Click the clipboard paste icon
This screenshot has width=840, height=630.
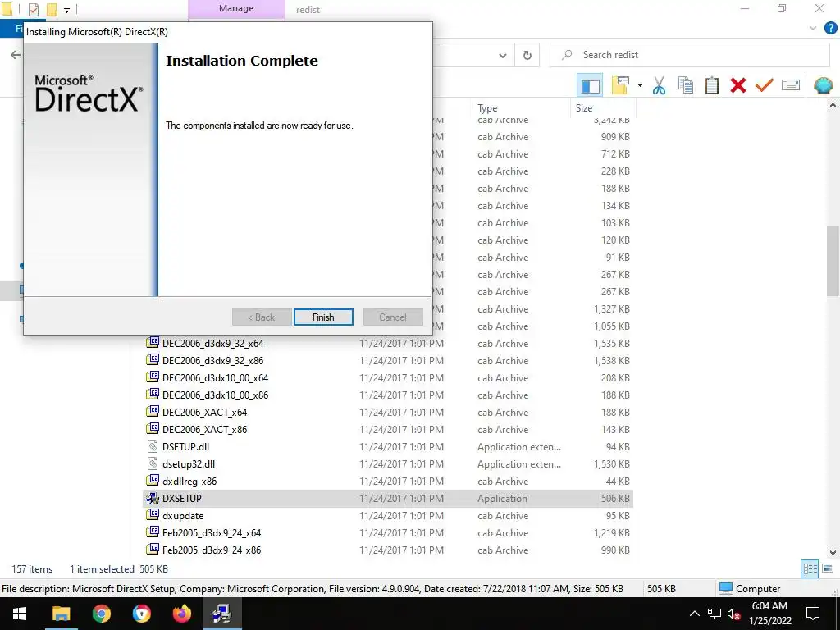[x=711, y=85]
